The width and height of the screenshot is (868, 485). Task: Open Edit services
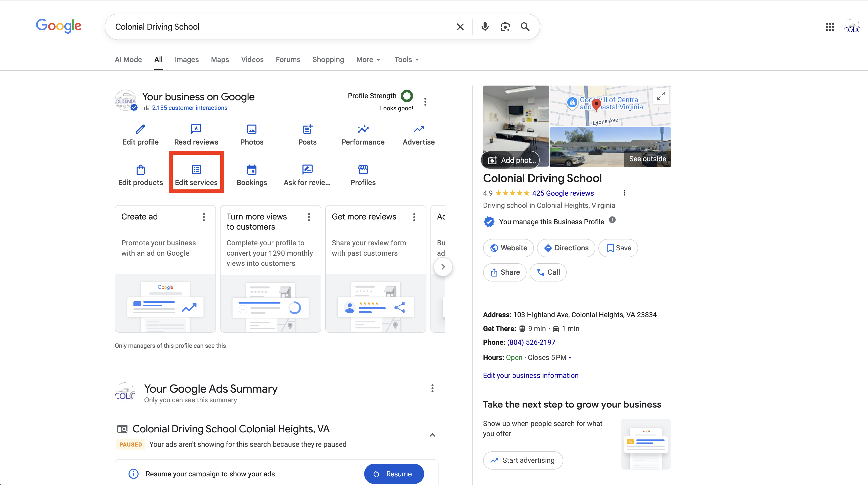point(196,175)
